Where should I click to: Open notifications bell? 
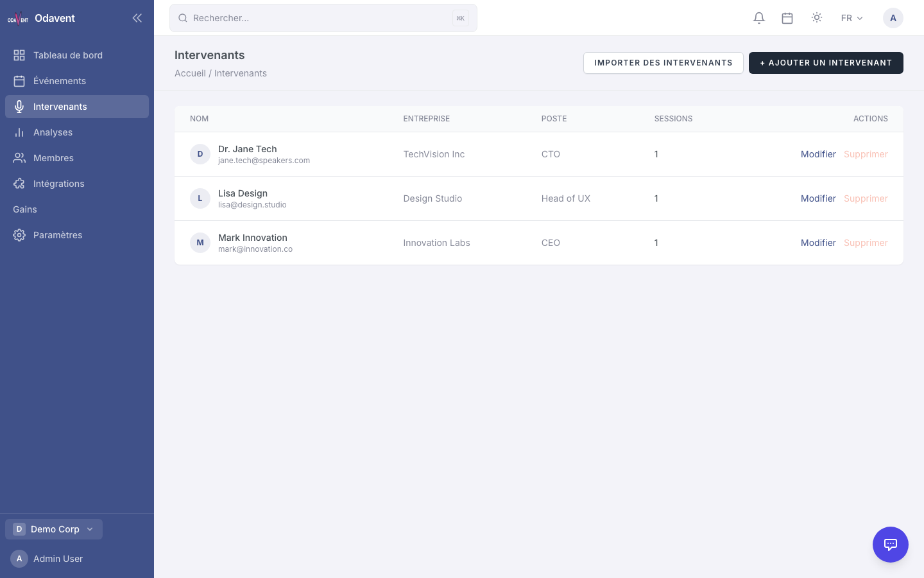(x=759, y=18)
